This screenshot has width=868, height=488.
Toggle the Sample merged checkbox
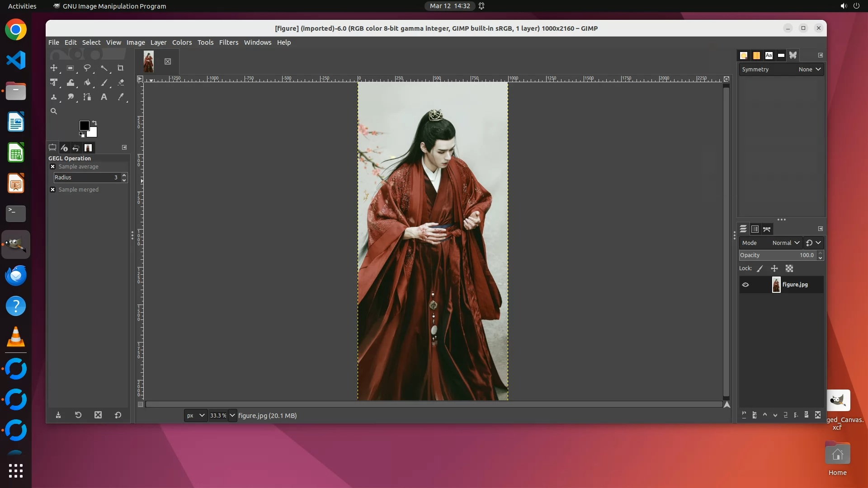[53, 190]
